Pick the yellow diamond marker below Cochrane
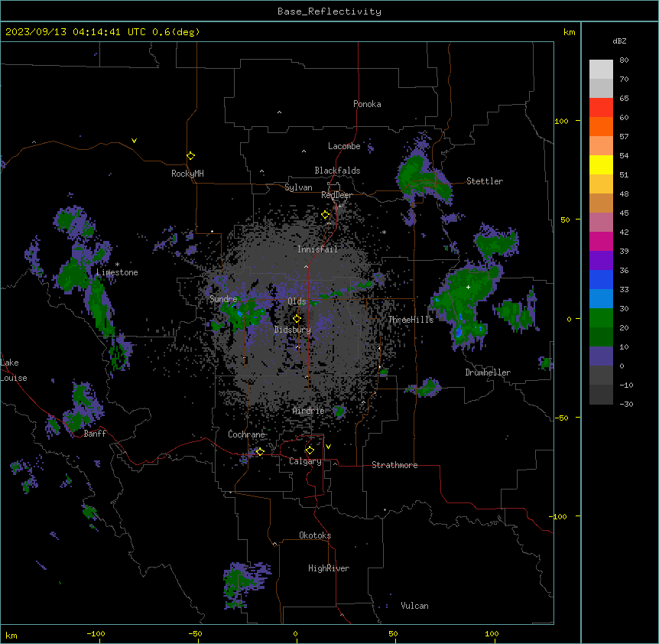Screen dimensions: 659x644 260,451
